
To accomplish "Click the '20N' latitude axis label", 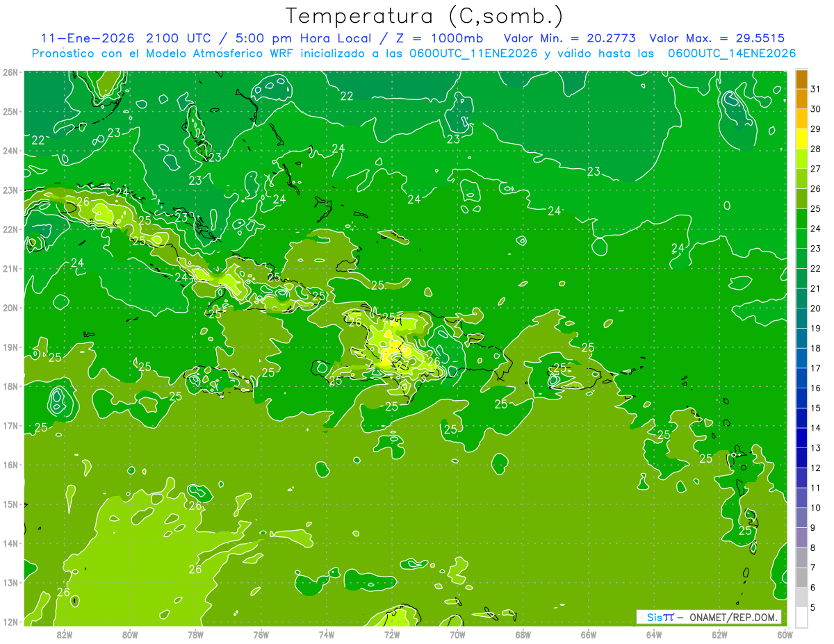I will click(x=10, y=308).
